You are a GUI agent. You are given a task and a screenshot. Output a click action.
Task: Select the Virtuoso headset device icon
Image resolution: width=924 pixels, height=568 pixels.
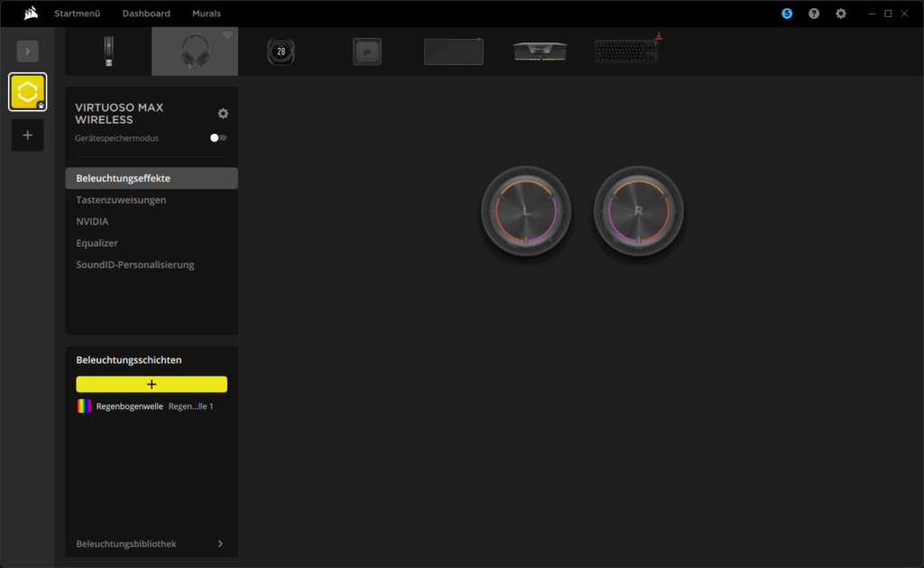click(195, 51)
